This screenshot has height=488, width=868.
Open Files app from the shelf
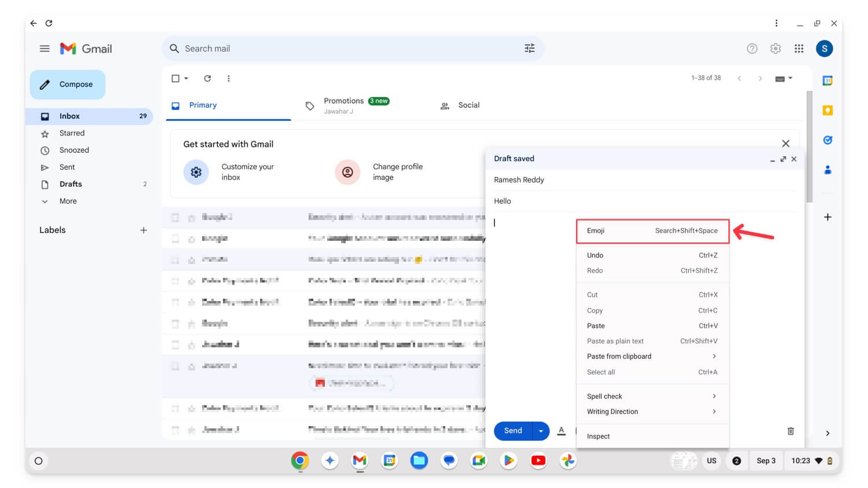[x=419, y=461]
